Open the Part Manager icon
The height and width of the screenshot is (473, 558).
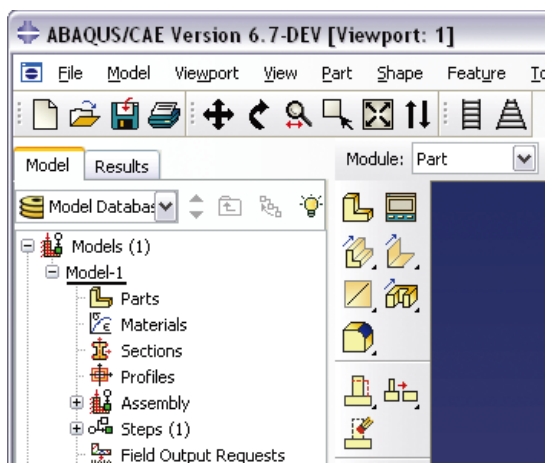401,207
